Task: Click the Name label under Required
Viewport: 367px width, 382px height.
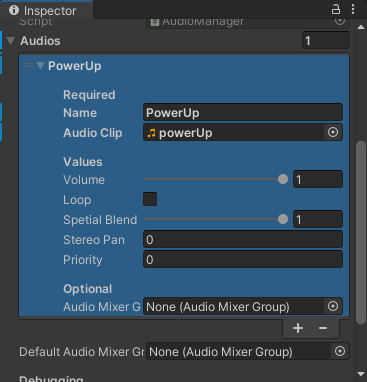Action: [x=80, y=113]
